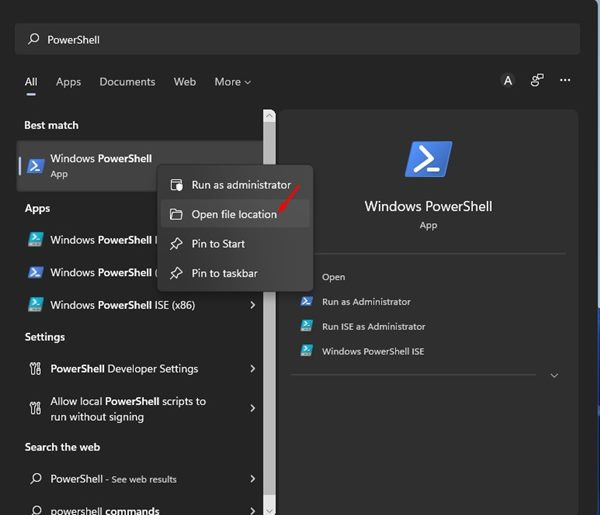Image resolution: width=600 pixels, height=515 pixels.
Task: Click the Run as Administrator PowerShell icon
Action: 307,302
